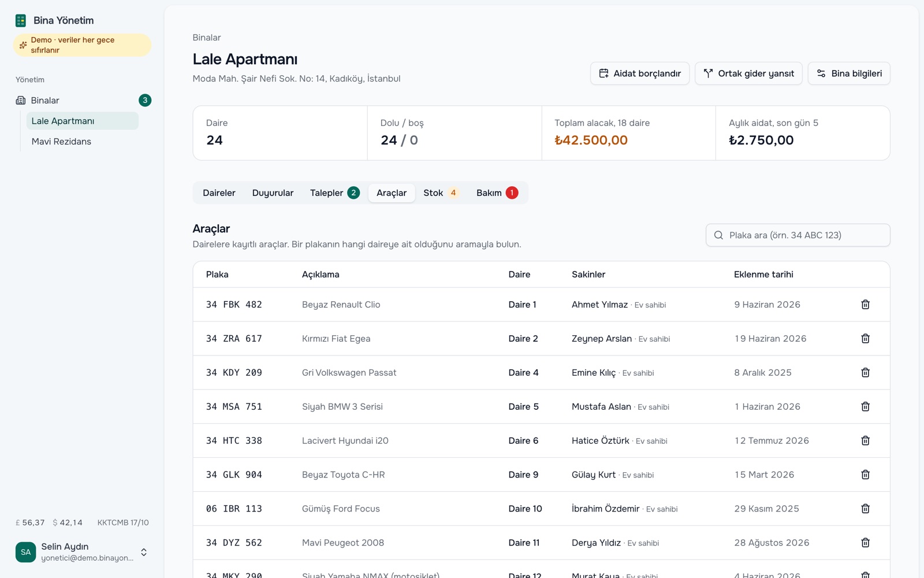Screen dimensions: 924x578
Task: Open the Daireler tab
Action: point(219,193)
